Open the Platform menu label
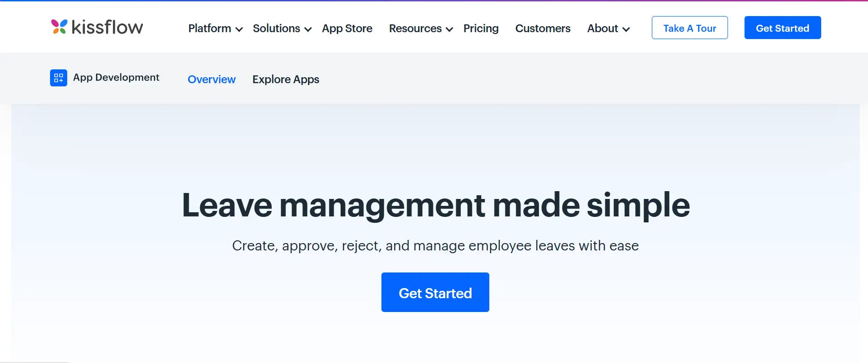This screenshot has height=363, width=868. [x=210, y=28]
